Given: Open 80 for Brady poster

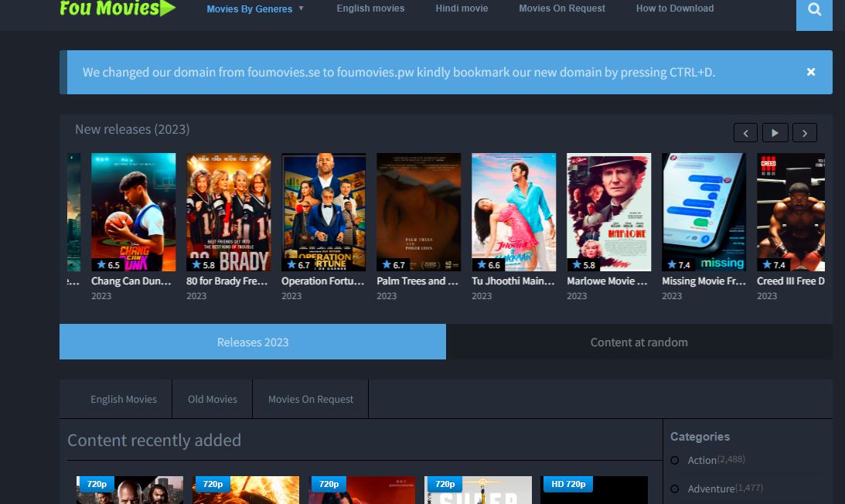Looking at the screenshot, I should (229, 213).
